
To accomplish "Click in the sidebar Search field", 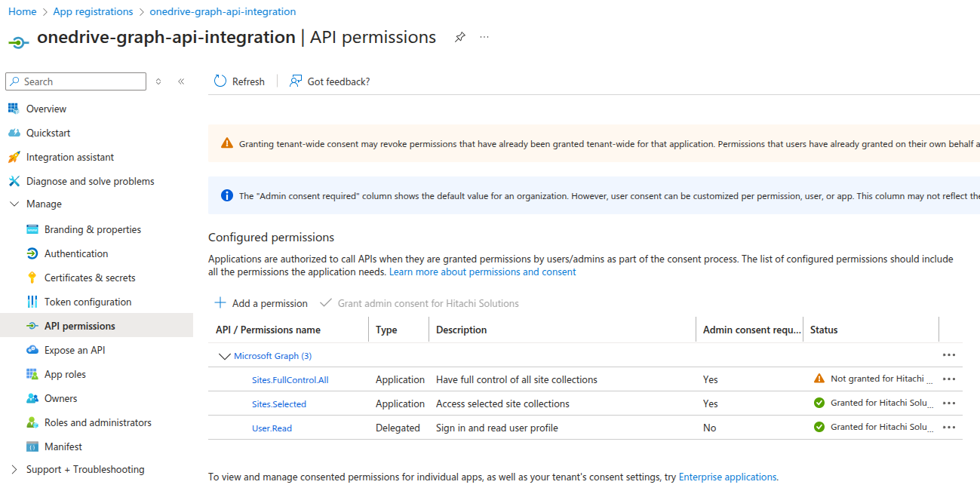I will [76, 81].
